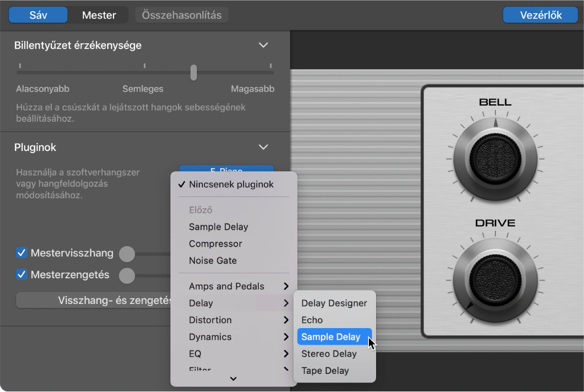Screen dimensions: 584x392
Task: Select Tape Delay
Action: [x=325, y=370]
